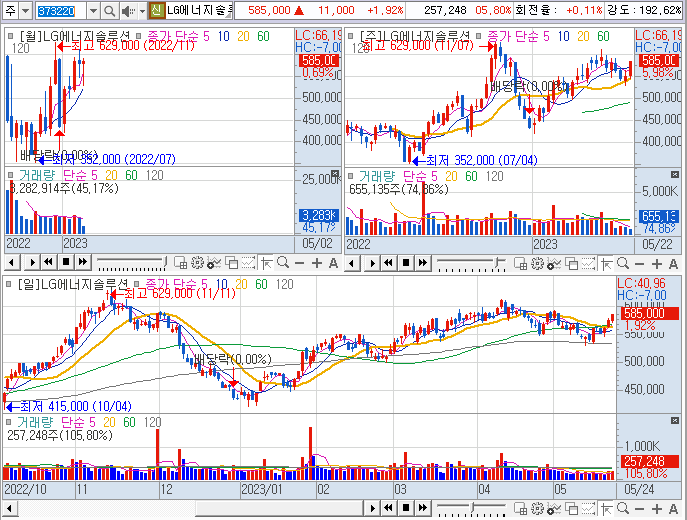Screen dimensions: 687x520
Task: Click the green 신 badge next to stock name
Action: 156,11
